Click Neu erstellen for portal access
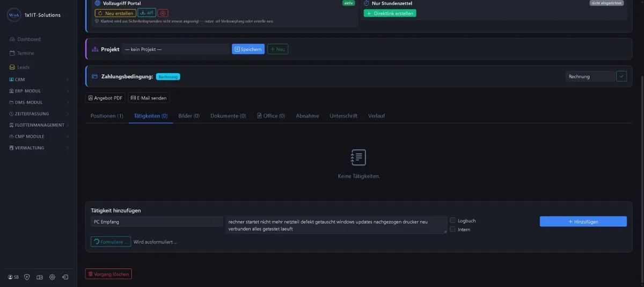Viewport: 644px width, 287px height. tap(115, 13)
